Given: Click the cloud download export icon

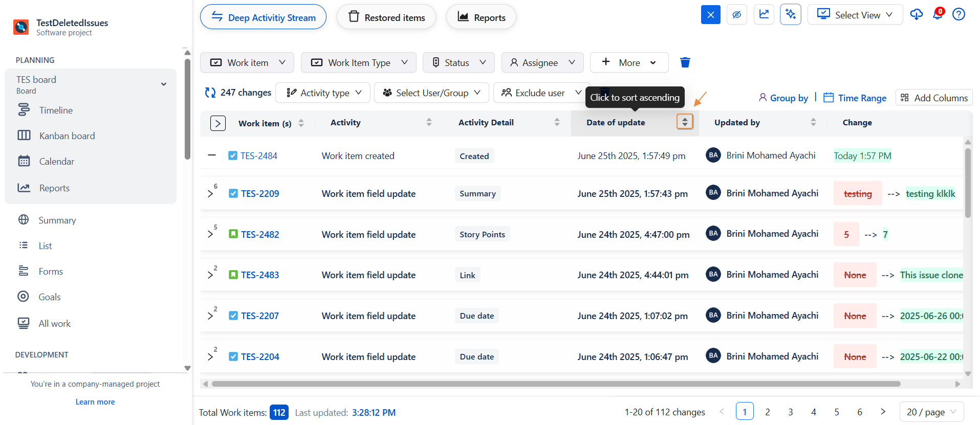Looking at the screenshot, I should 916,14.
